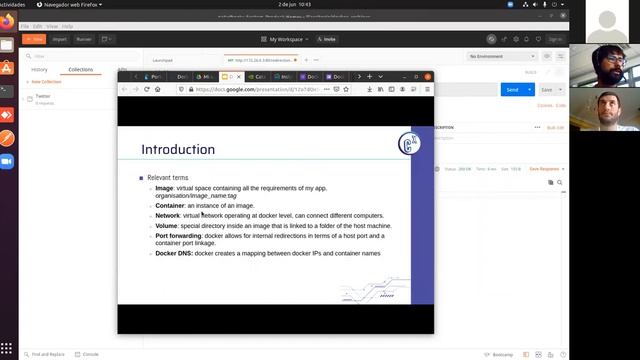Open page actions ellipsis in address bar
Screen dimensions: 640x360
[x=327, y=89]
